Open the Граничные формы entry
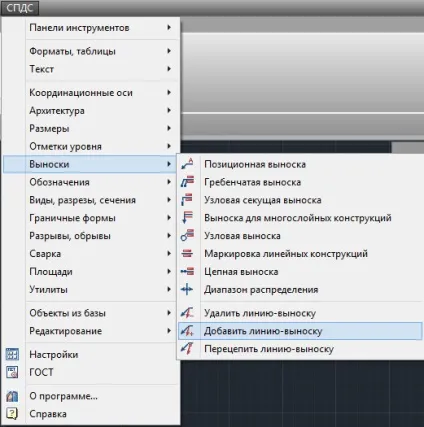Screen dimensions: 424x427 [89, 218]
